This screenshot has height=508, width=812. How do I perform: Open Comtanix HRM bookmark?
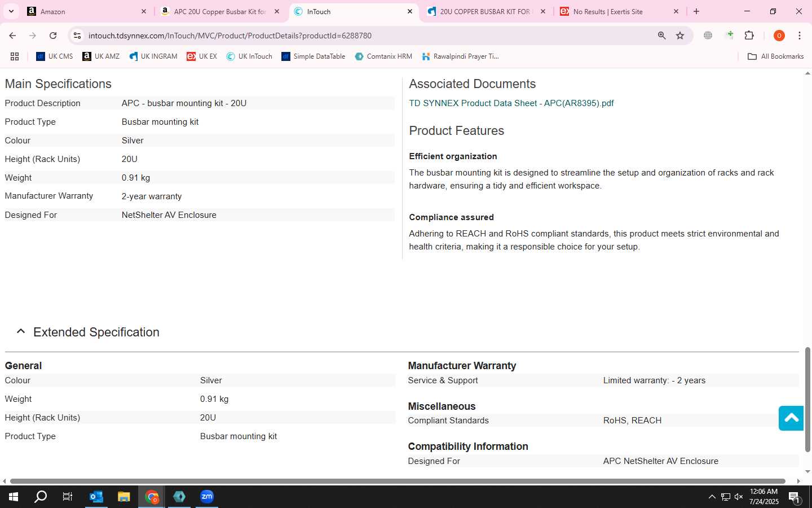pyautogui.click(x=383, y=56)
